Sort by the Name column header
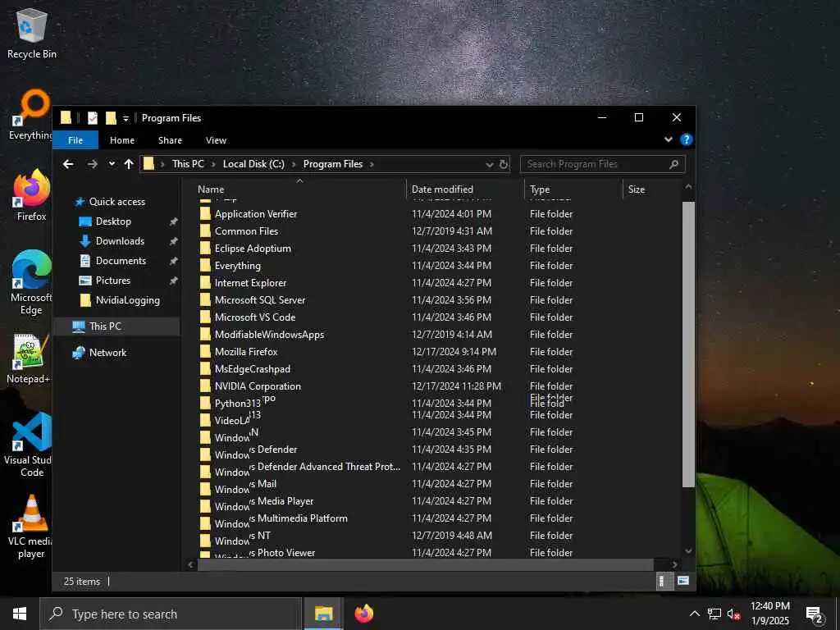This screenshot has width=840, height=630. [299, 189]
